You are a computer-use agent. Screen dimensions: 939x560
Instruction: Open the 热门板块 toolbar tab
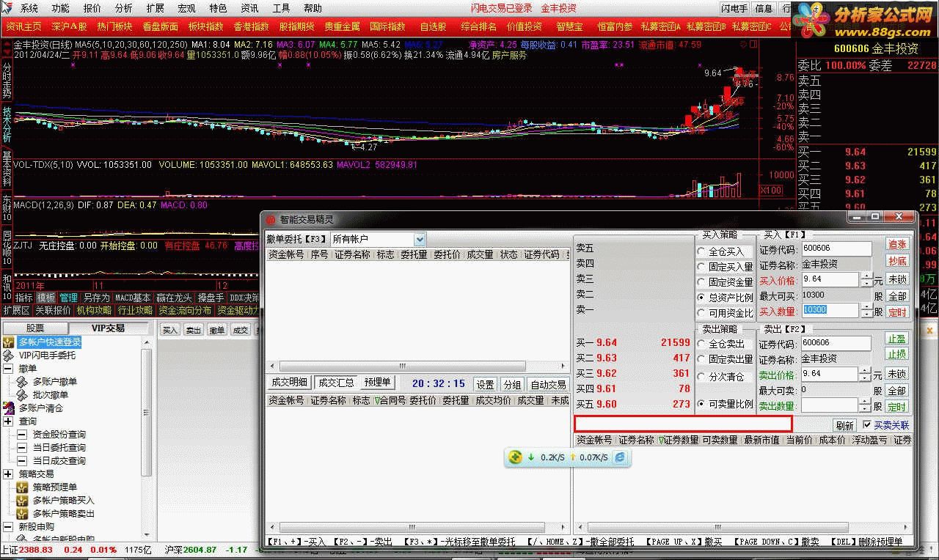(115, 26)
